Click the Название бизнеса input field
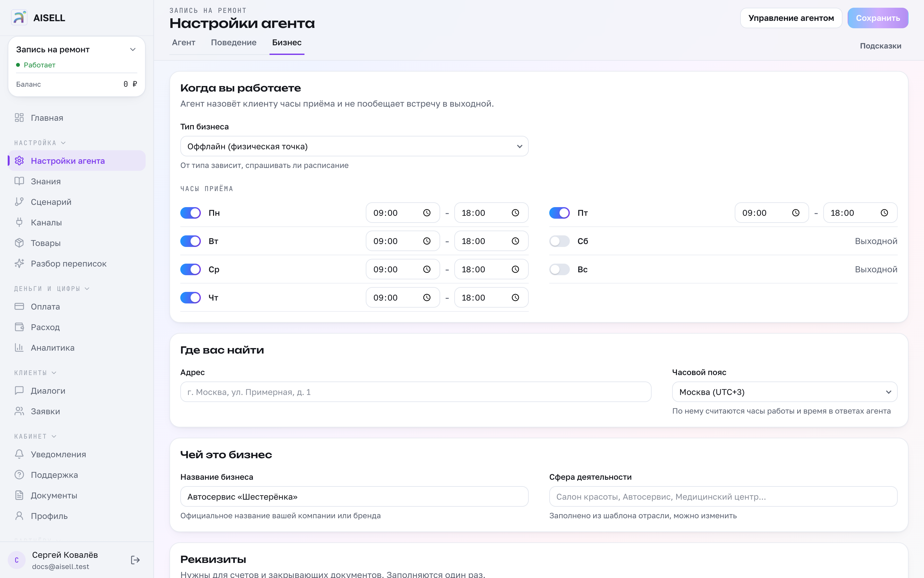924x578 pixels. tap(354, 496)
